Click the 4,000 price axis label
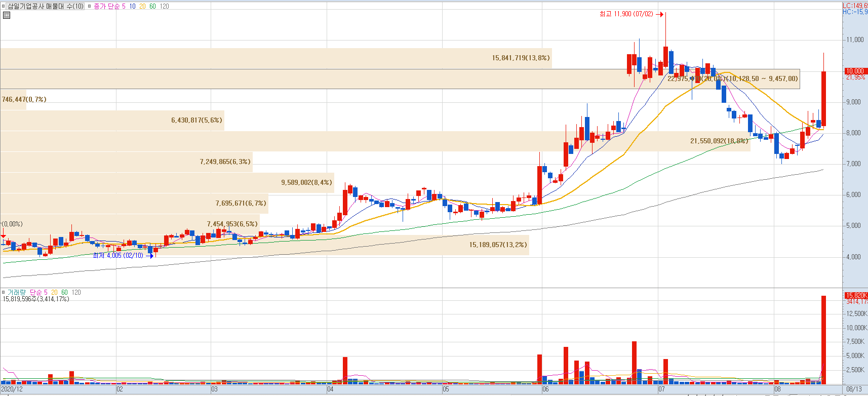The width and height of the screenshot is (868, 396). point(854,257)
